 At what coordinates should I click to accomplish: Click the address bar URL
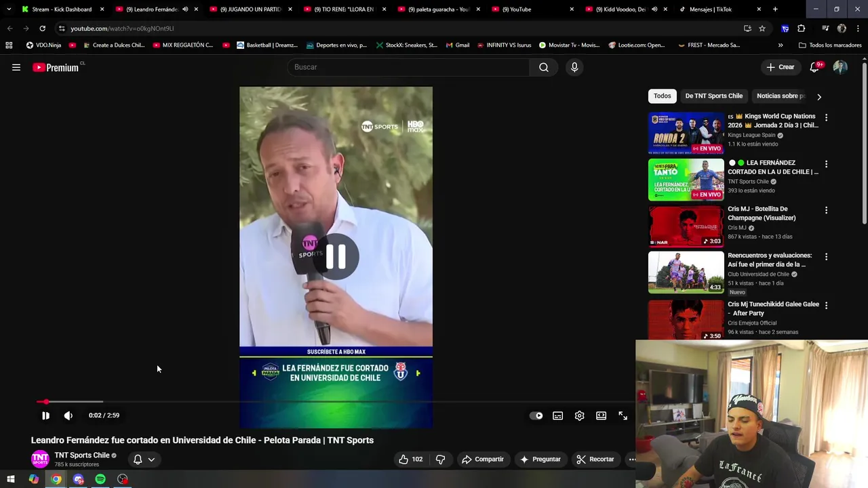click(123, 28)
